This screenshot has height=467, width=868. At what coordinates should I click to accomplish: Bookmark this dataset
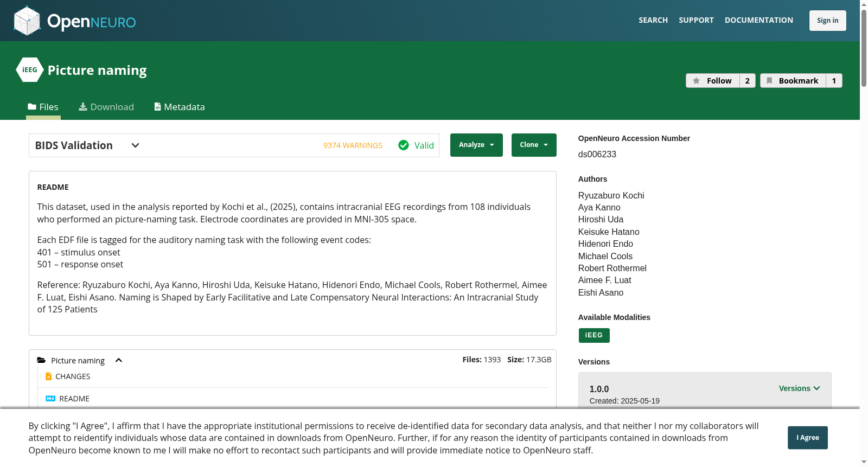click(x=793, y=81)
